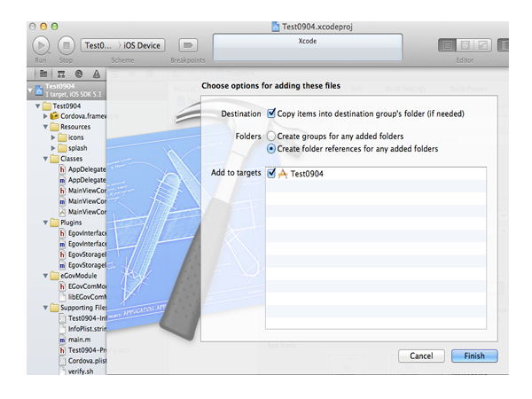Click the Finish button
The height and width of the screenshot is (399, 532).
[474, 356]
